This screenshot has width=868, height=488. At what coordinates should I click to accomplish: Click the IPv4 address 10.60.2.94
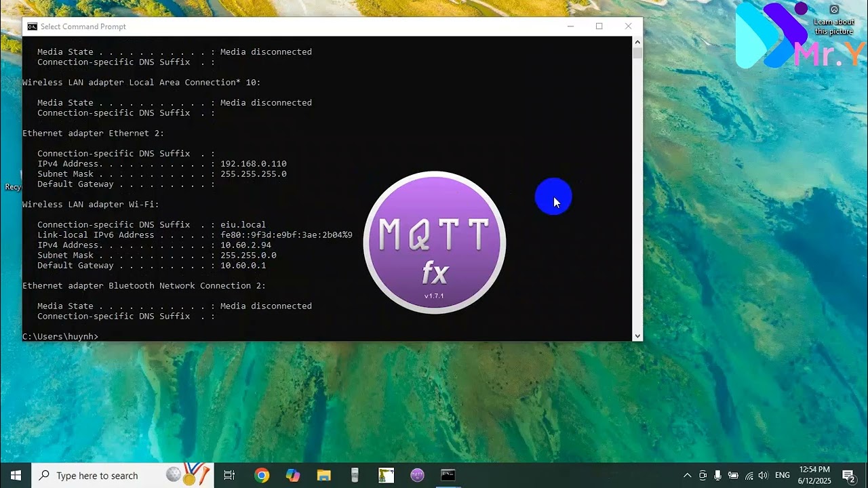pyautogui.click(x=245, y=245)
